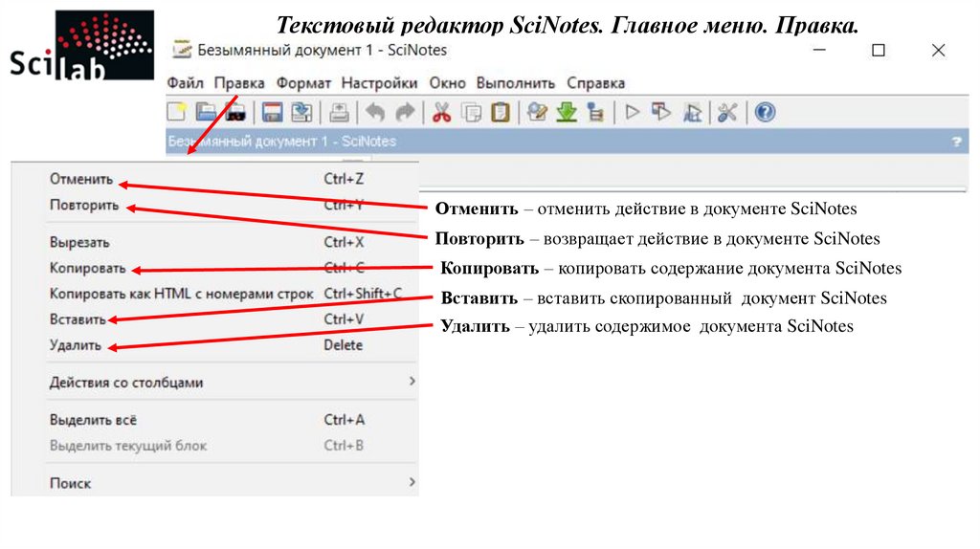Expand the Поиск submenu
This screenshot has width=980, height=549.
[x=214, y=482]
